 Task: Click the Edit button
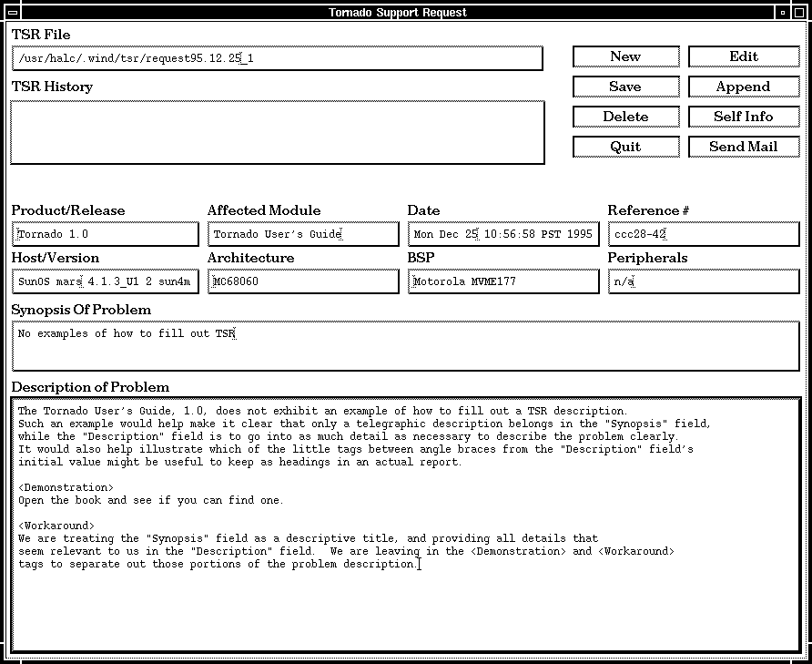pos(744,56)
